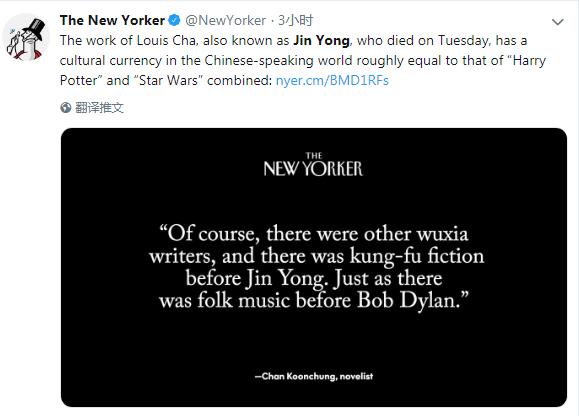
Task: Click the blue verified badge icon
Action: coord(174,20)
